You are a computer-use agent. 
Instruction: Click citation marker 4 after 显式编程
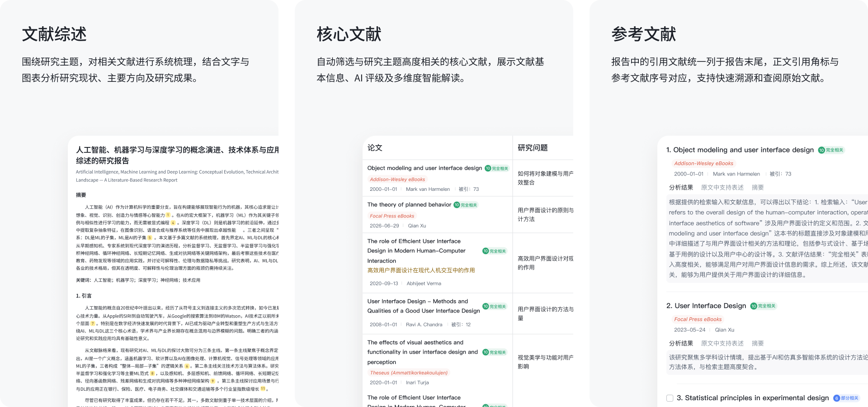coord(173,222)
